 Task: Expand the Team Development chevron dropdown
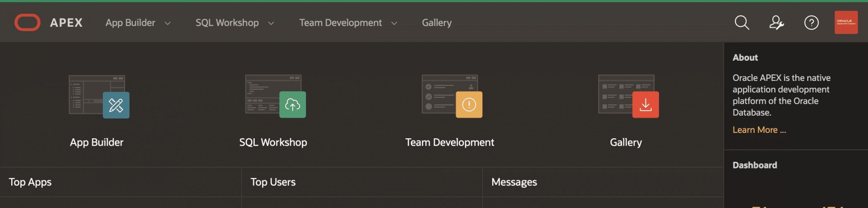(394, 23)
